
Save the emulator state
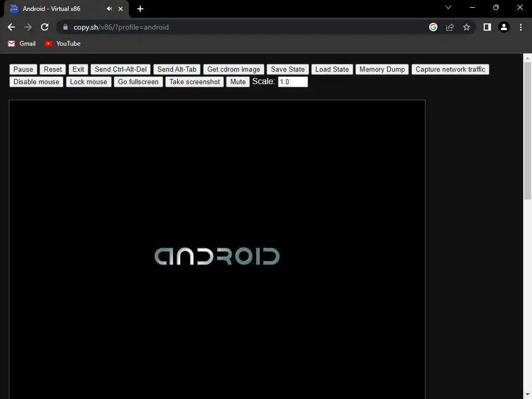tap(288, 69)
